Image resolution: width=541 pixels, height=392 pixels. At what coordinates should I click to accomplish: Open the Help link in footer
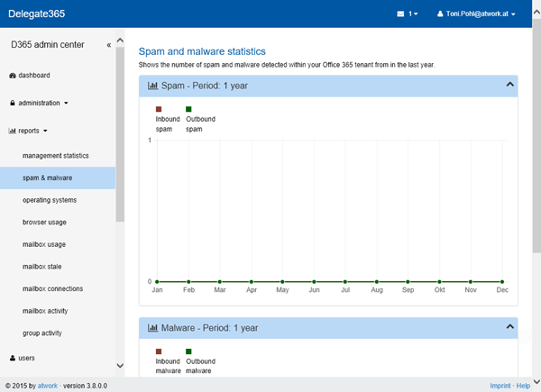coord(523,386)
